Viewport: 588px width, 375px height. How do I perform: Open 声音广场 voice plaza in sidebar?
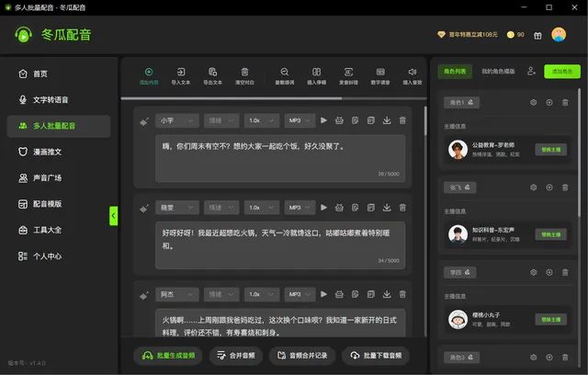59,177
